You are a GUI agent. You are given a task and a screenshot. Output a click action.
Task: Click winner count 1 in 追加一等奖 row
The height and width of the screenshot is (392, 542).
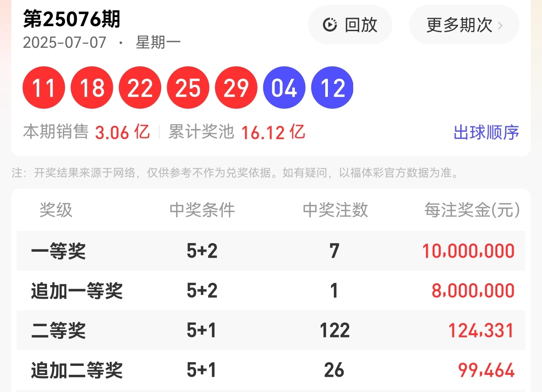pos(334,291)
